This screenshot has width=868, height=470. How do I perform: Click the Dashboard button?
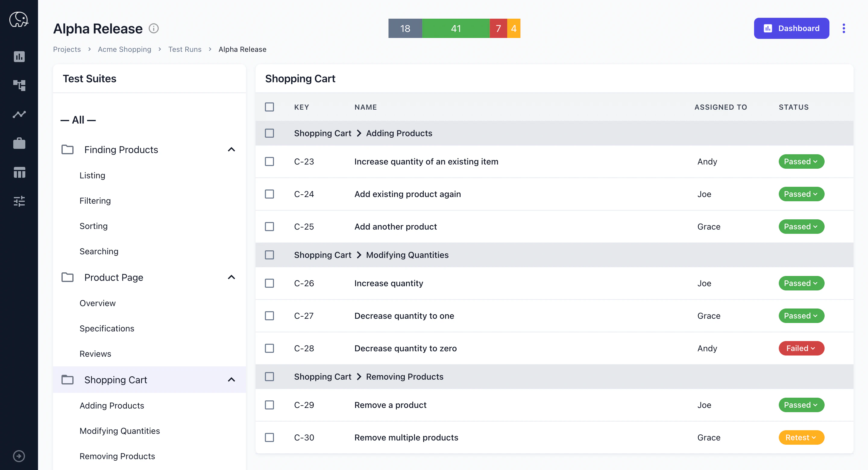coord(791,28)
